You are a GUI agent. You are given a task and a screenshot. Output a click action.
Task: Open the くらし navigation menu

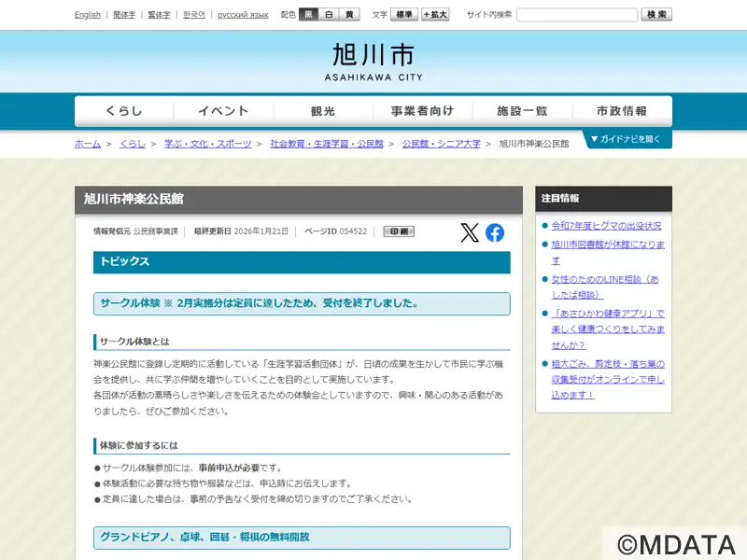click(124, 111)
